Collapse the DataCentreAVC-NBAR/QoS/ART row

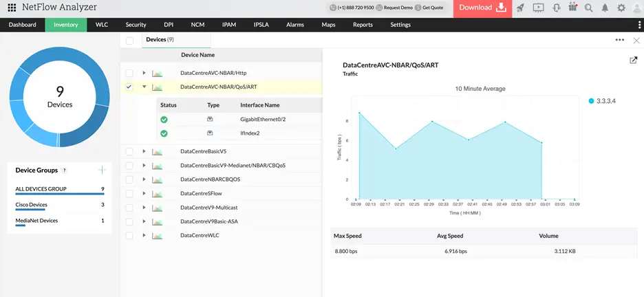[x=144, y=87]
